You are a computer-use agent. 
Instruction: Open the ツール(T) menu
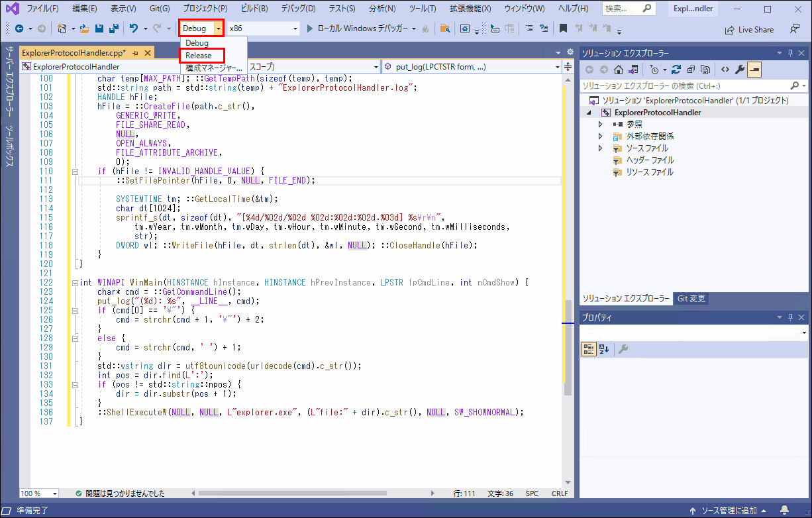423,9
